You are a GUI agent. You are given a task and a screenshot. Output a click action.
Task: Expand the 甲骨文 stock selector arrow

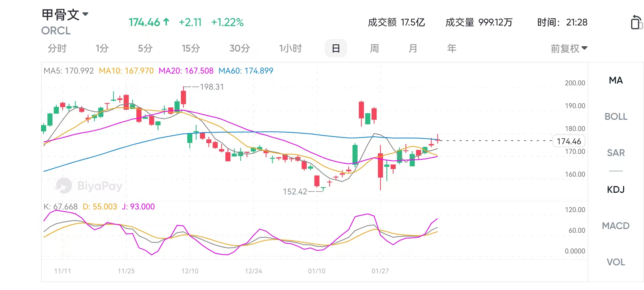(x=85, y=14)
